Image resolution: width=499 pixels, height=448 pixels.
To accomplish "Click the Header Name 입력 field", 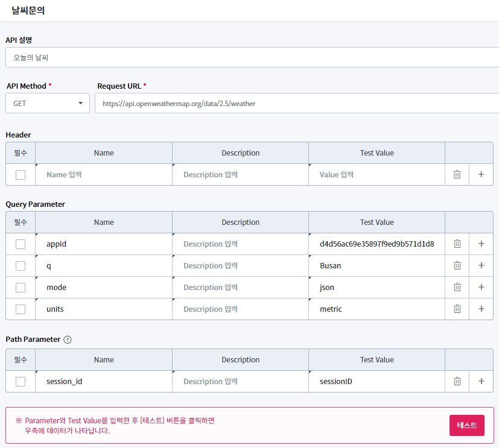I will pos(104,174).
